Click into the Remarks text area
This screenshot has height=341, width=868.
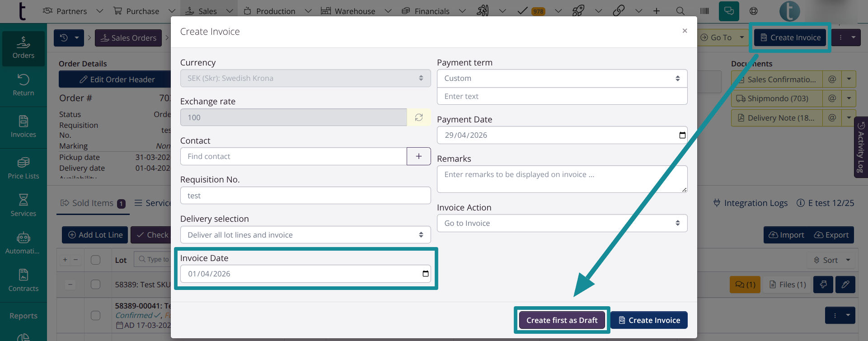562,179
